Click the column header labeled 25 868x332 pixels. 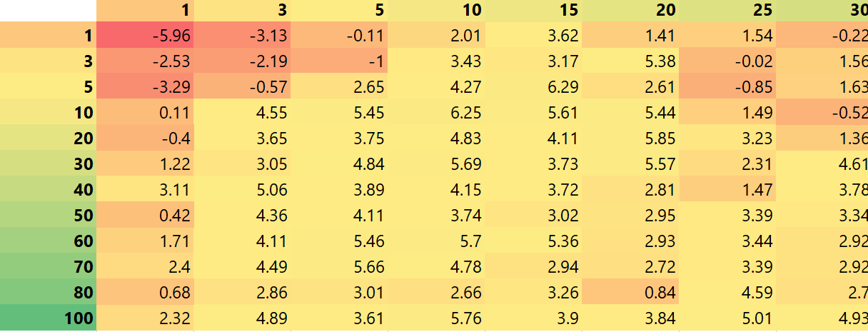click(x=727, y=10)
